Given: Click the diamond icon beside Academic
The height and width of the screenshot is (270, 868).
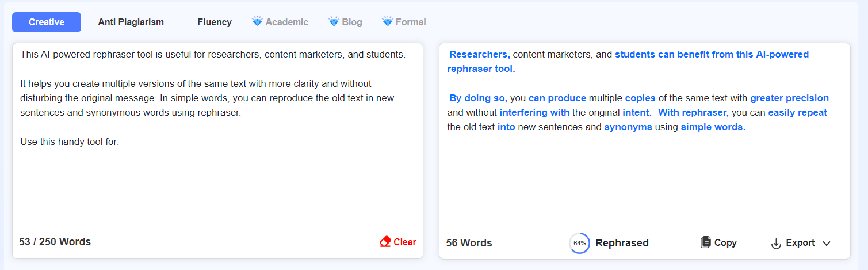Looking at the screenshot, I should click(x=257, y=22).
